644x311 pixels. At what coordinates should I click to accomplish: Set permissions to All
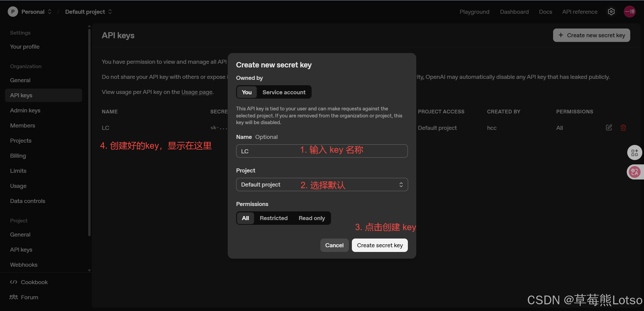point(246,218)
